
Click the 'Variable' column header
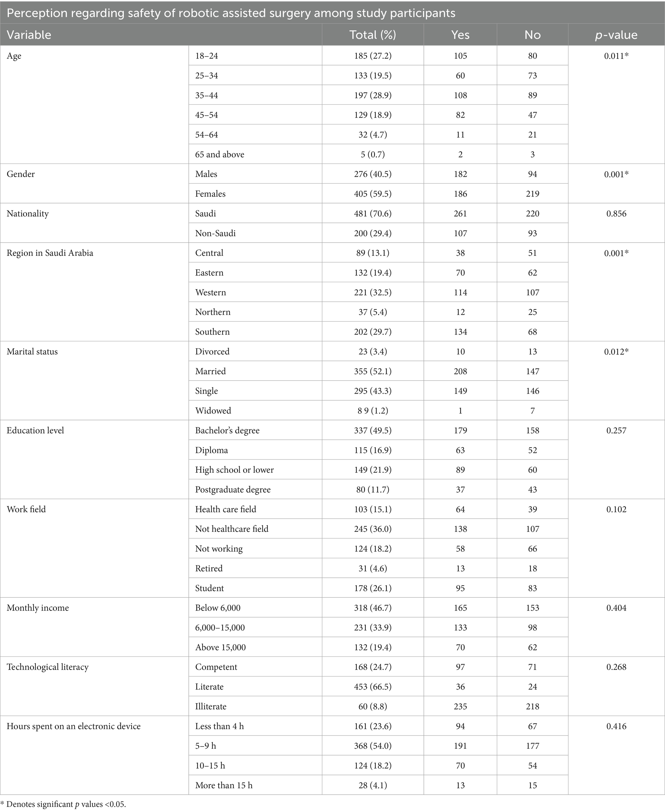coord(29,35)
